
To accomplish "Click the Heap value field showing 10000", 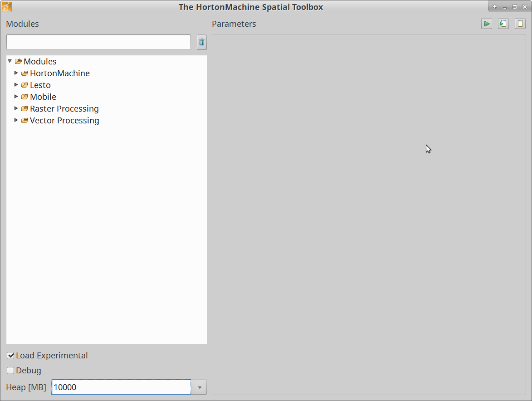I will [121, 387].
